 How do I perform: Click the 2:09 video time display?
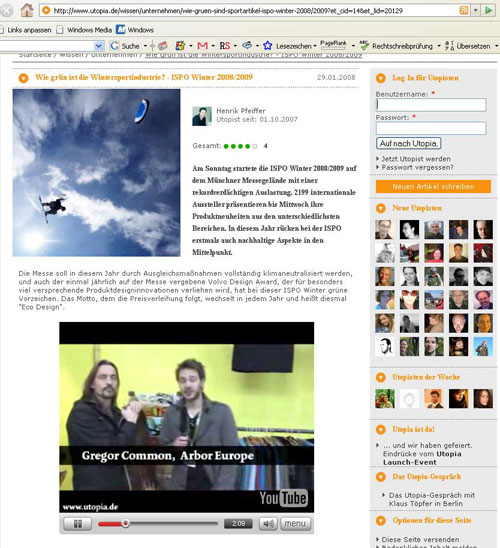point(238,524)
